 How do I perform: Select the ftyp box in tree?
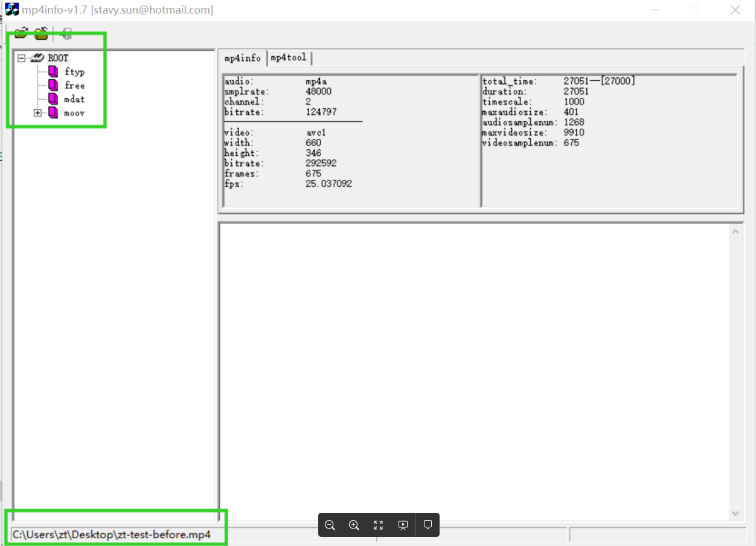tap(75, 72)
